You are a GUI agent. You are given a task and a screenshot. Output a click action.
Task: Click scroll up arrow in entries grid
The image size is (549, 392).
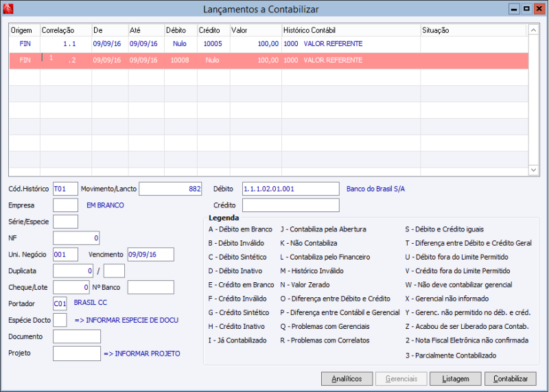[x=533, y=30]
